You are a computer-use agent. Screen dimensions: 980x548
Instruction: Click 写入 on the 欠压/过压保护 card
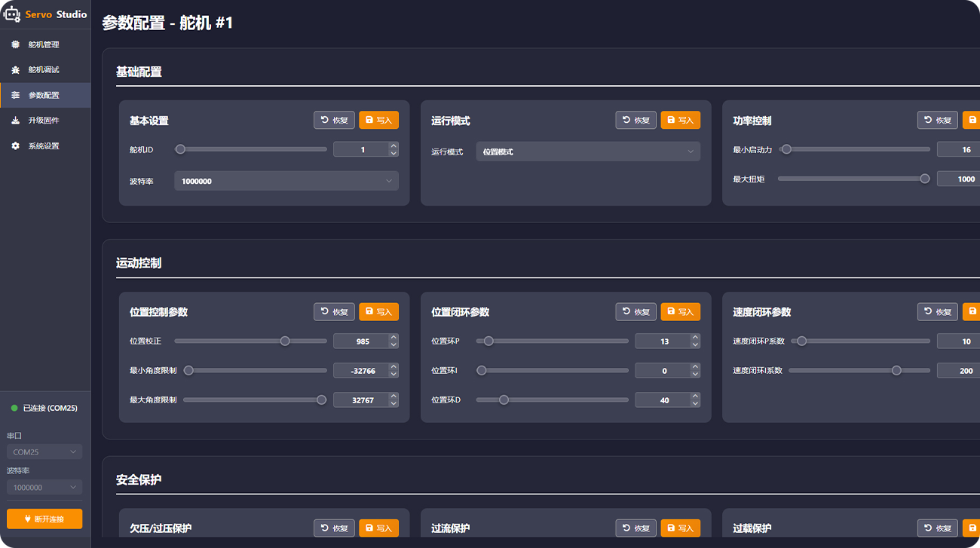click(378, 528)
